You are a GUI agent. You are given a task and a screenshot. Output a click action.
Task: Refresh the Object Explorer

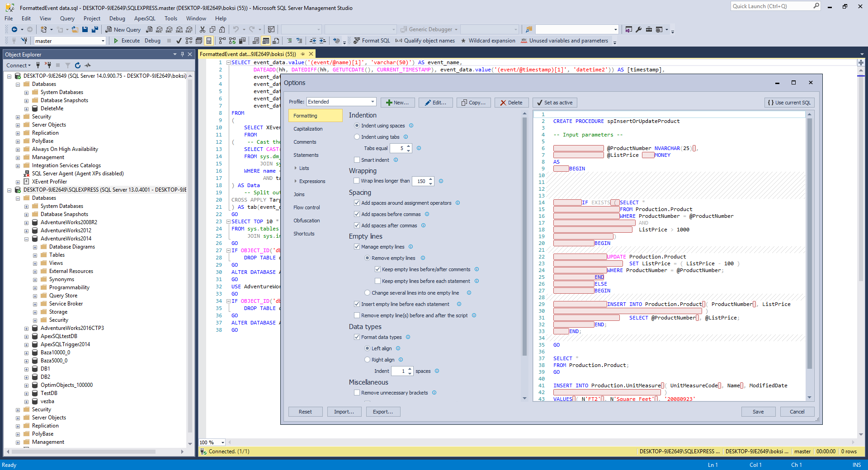[78, 66]
